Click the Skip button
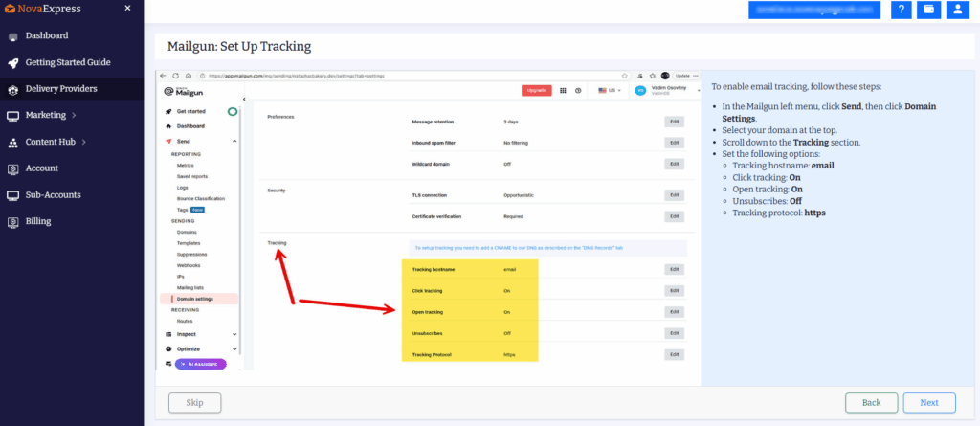 point(195,403)
